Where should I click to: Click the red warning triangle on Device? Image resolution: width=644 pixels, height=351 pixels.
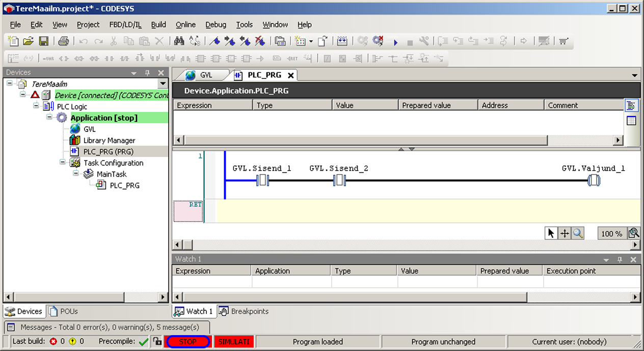pyautogui.click(x=35, y=95)
